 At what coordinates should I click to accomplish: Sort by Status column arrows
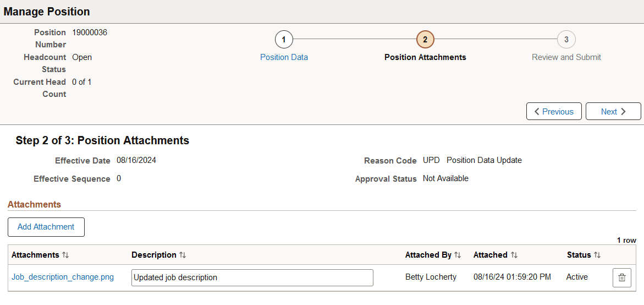597,255
